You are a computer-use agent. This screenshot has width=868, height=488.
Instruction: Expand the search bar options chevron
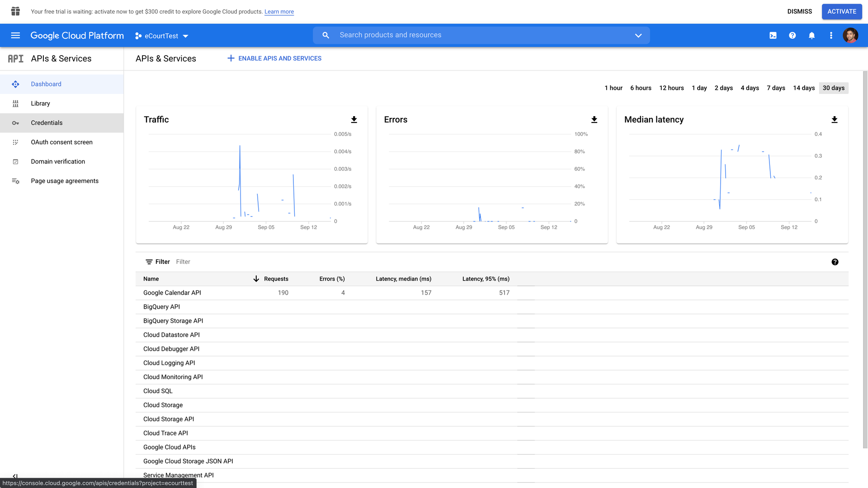[638, 35]
